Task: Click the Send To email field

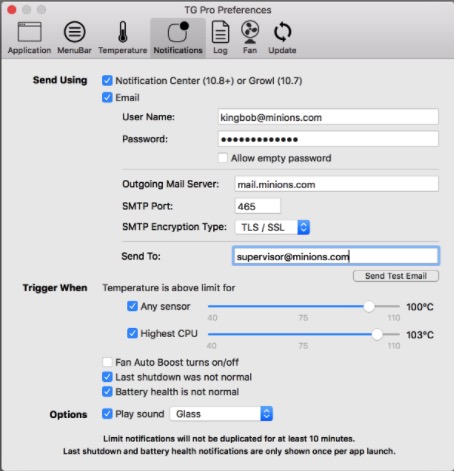Action: pos(336,256)
